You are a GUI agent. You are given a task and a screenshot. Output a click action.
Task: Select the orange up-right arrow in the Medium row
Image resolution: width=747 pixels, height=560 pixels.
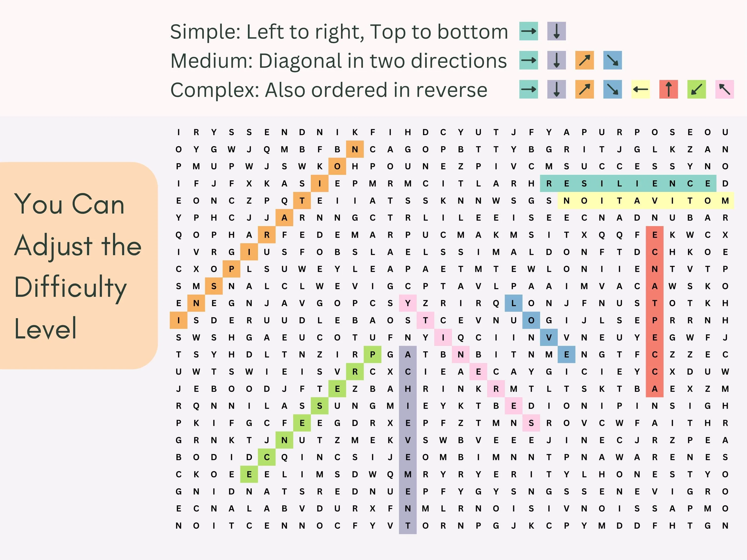[585, 60]
